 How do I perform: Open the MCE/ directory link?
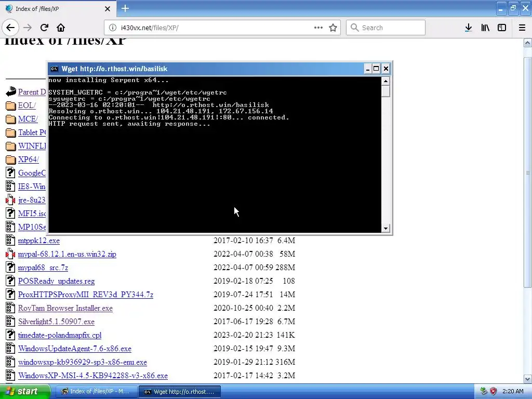[x=28, y=119]
